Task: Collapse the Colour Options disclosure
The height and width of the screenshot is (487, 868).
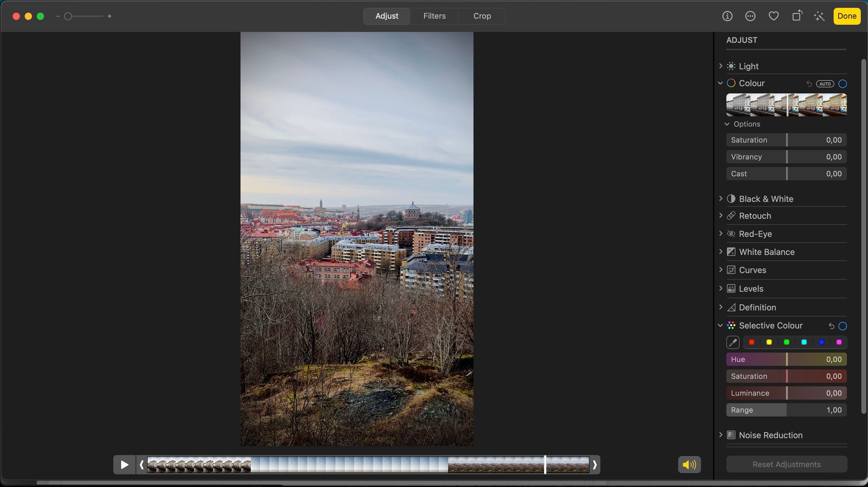Action: pos(727,124)
